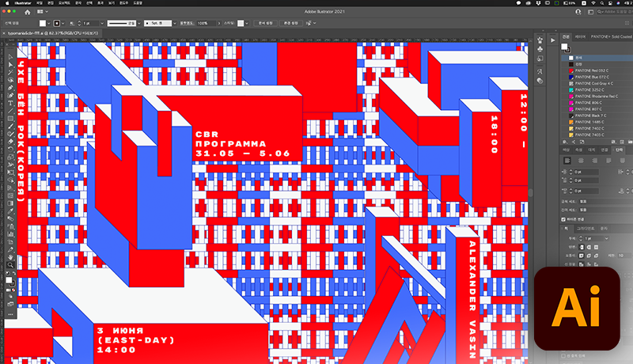Switch to the 견본 swatches tab
The width and height of the screenshot is (633, 364).
pyautogui.click(x=566, y=36)
